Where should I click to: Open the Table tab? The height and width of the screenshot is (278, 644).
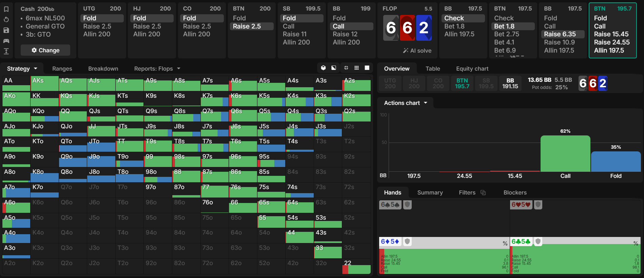pos(433,69)
